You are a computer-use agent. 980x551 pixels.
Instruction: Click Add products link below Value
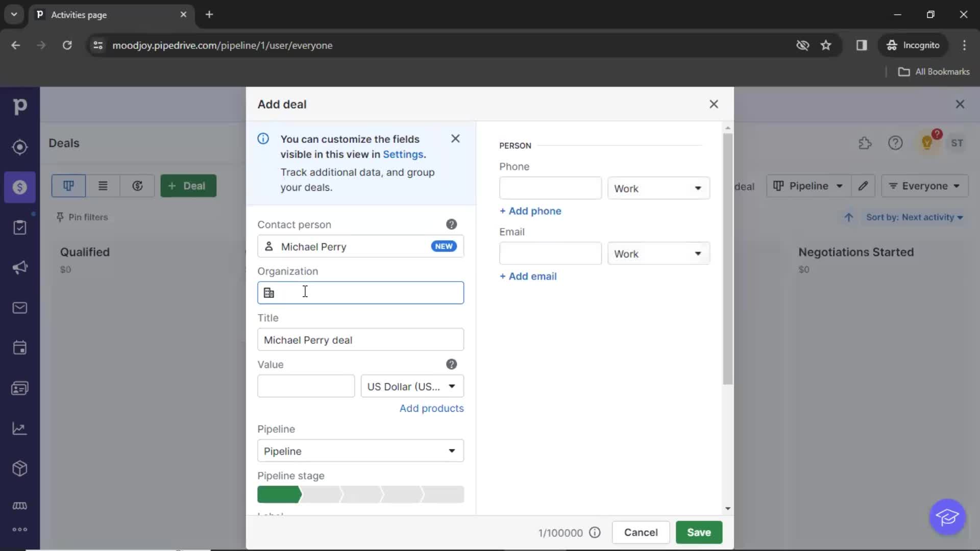coord(431,408)
